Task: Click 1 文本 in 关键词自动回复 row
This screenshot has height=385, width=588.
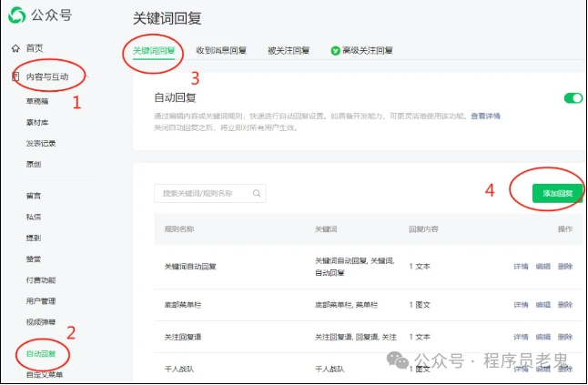Action: [x=420, y=267]
